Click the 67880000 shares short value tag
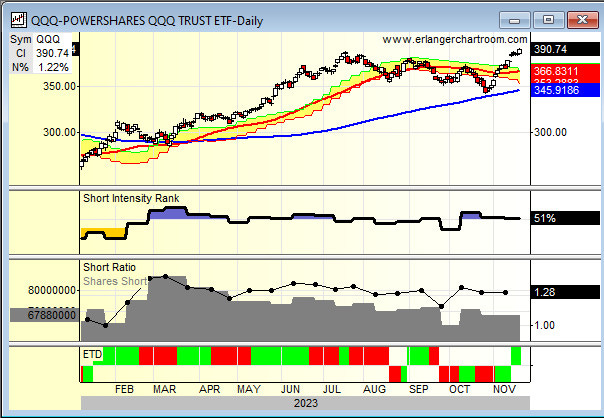 [44, 315]
